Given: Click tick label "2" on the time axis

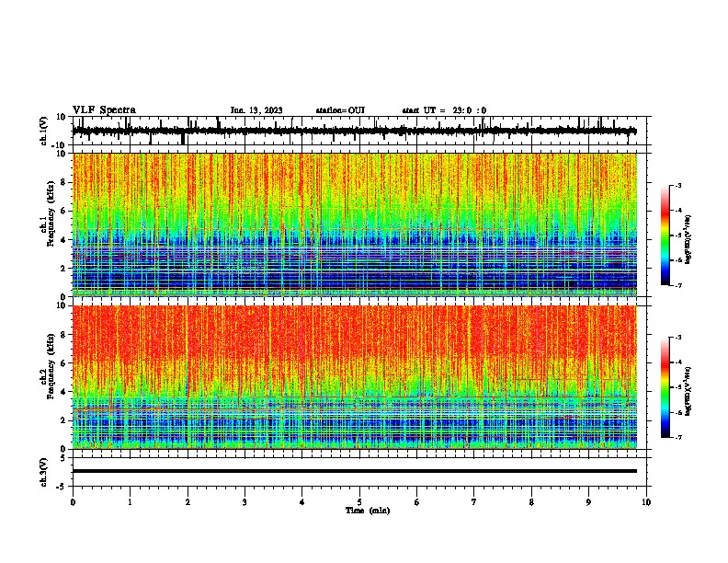Looking at the screenshot, I should [x=188, y=502].
